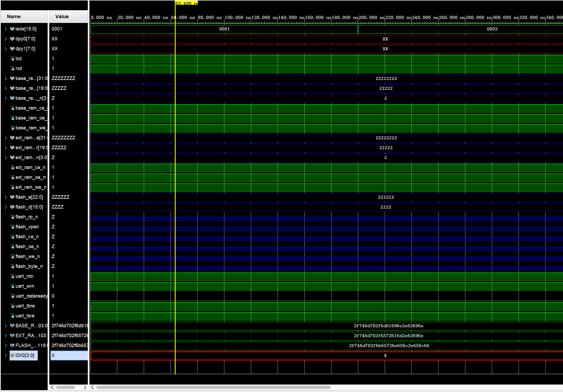Image resolution: width=563 pixels, height=392 pixels.
Task: Click the iDIG[3:0] signal icon
Action: [x=12, y=355]
